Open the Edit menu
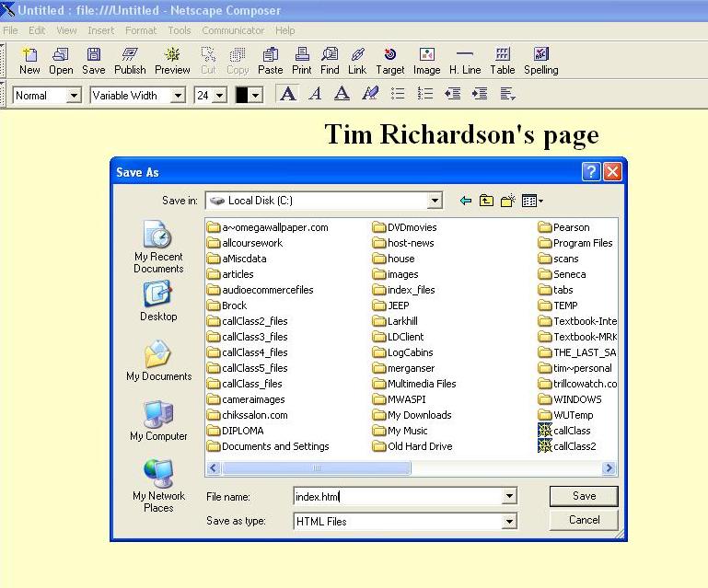The width and height of the screenshot is (708, 588). [37, 30]
